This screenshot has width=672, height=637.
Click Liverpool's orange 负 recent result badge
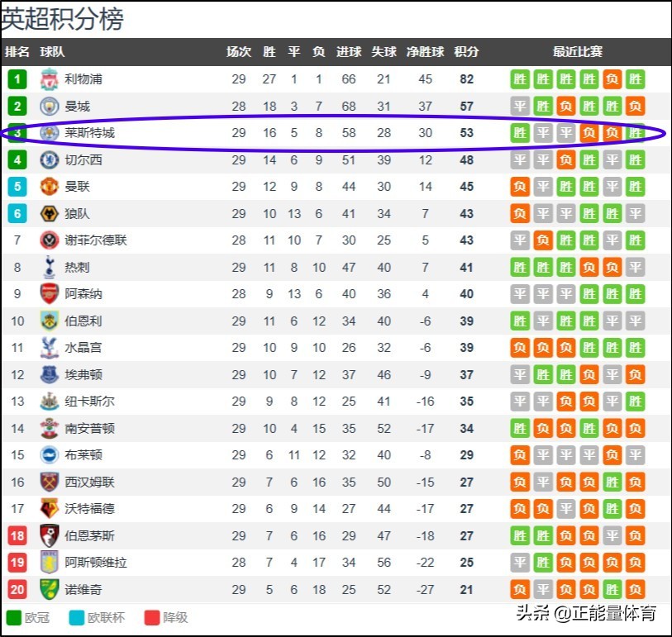point(612,79)
